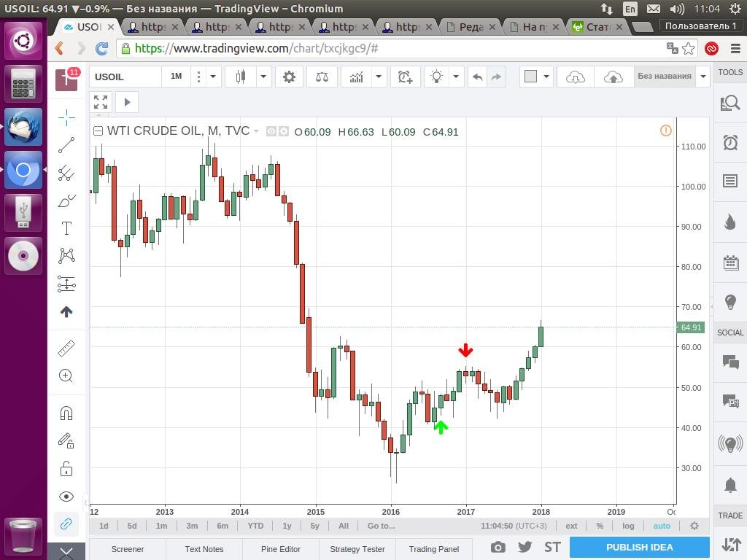Expand the ideas lightbulb dropdown arrow

pyautogui.click(x=455, y=77)
